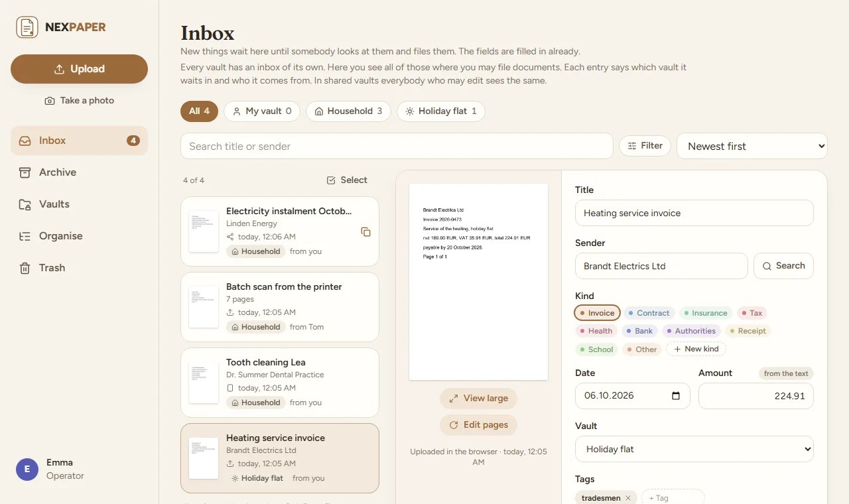Open the Electricity instalment document thumbnail

pyautogui.click(x=204, y=231)
